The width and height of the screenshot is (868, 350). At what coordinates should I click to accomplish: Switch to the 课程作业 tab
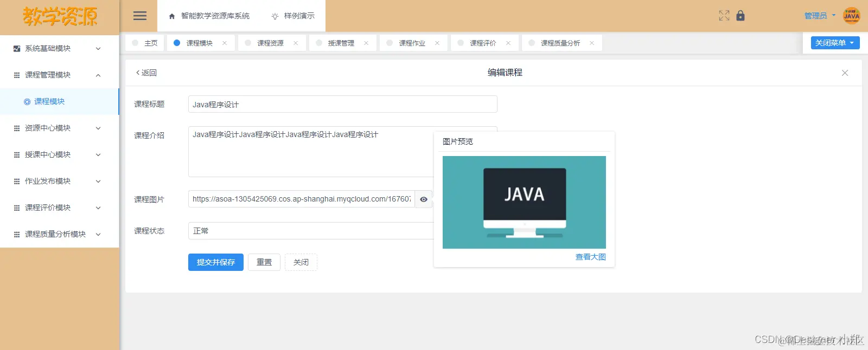tap(413, 43)
